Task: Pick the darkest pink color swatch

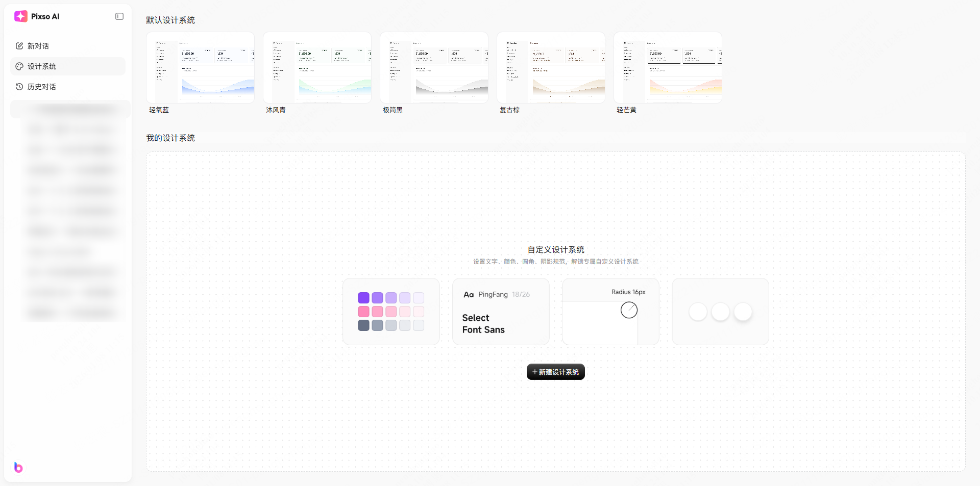Action: 363,312
